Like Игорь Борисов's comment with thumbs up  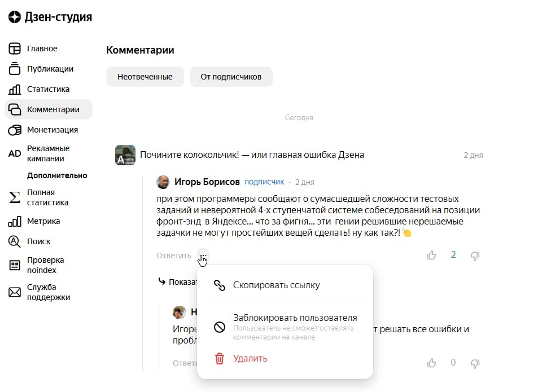coord(431,255)
